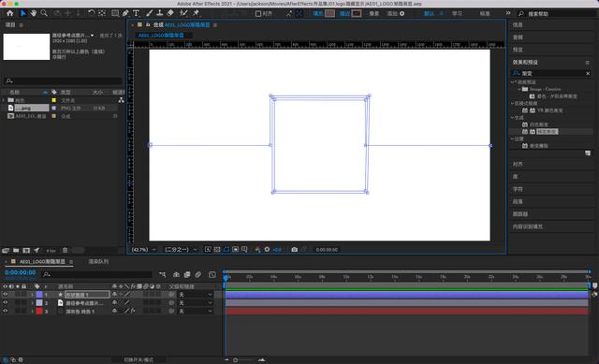The height and width of the screenshot is (364, 599).
Task: Click the Add shape contents button
Action: coord(402,13)
